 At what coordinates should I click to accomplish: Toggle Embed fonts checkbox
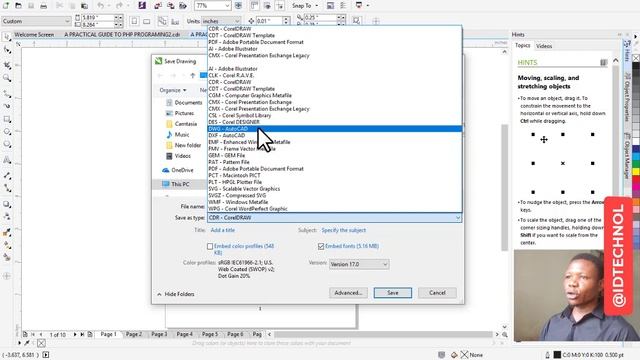click(321, 247)
